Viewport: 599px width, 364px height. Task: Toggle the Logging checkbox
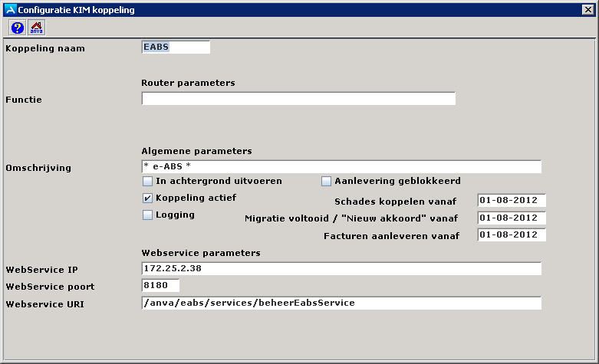pos(147,215)
